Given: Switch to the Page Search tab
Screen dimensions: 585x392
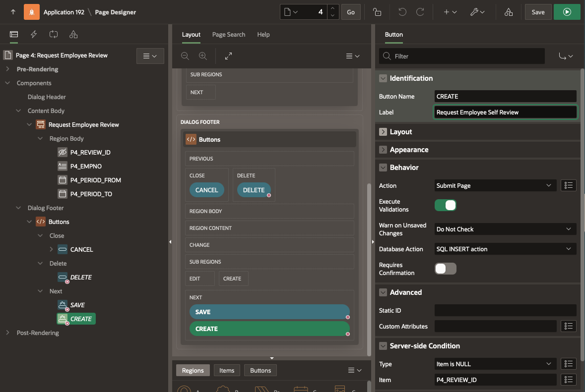Looking at the screenshot, I should [228, 35].
